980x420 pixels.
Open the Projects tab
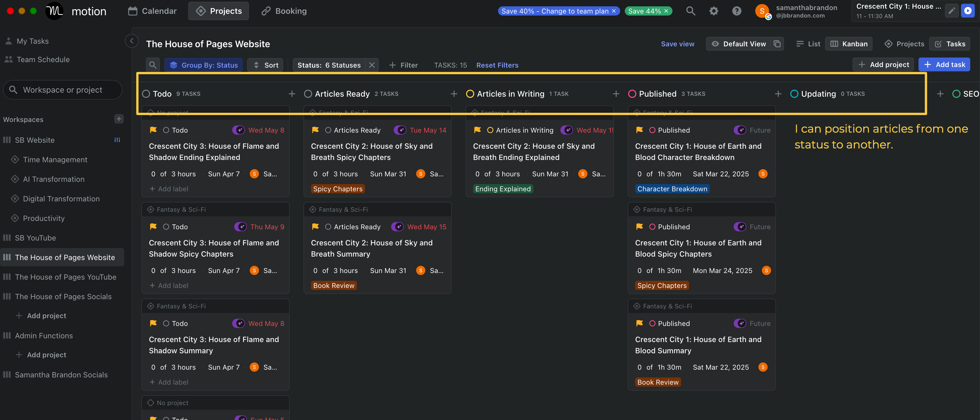218,11
